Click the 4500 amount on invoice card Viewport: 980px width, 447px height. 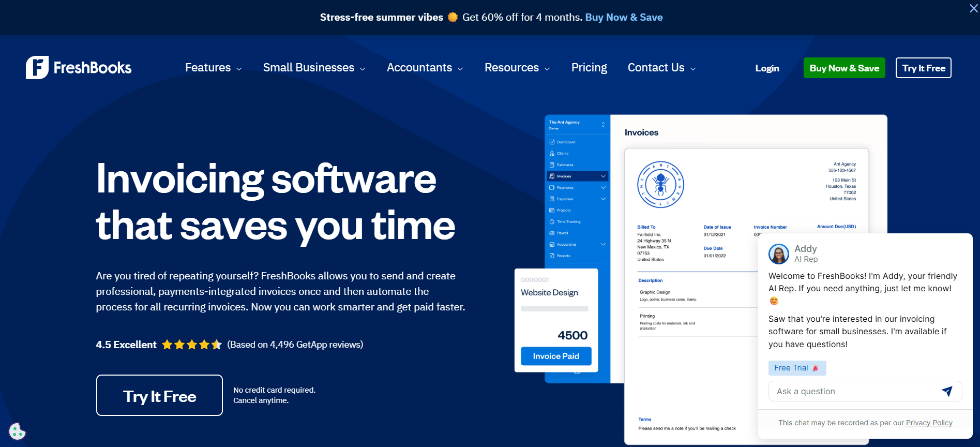(x=572, y=335)
